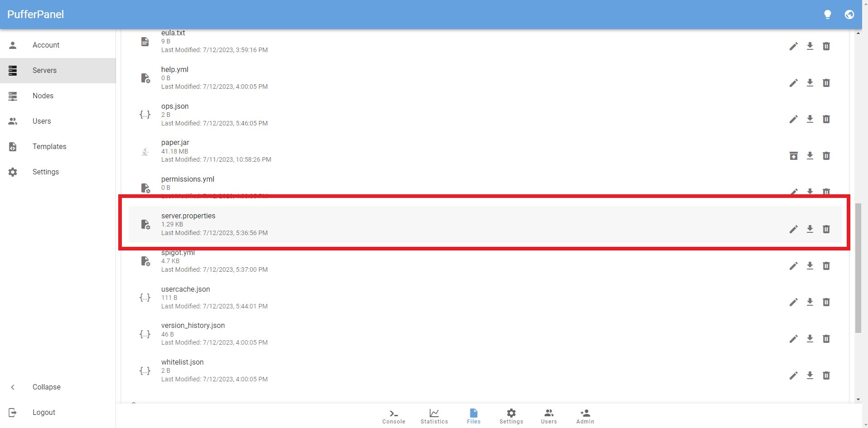Open the Statistics tab
This screenshot has height=428, width=868.
click(x=434, y=416)
